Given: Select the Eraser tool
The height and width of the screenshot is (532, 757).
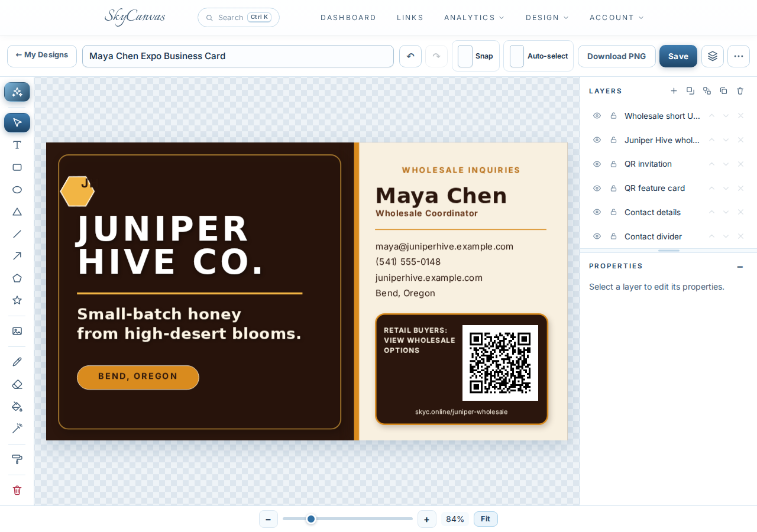Looking at the screenshot, I should click(17, 384).
